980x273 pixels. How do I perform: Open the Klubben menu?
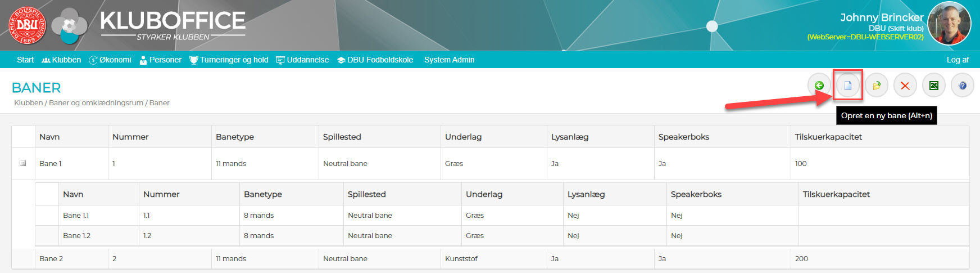pyautogui.click(x=61, y=60)
